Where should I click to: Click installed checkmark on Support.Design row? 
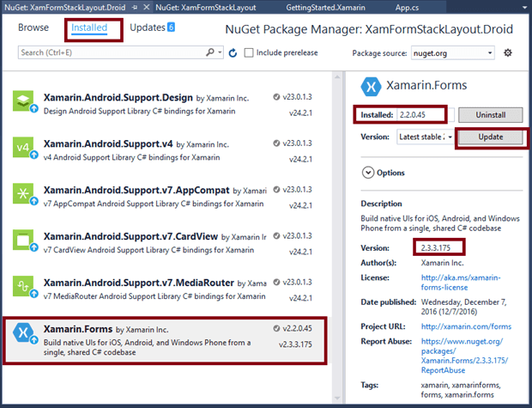click(276, 97)
